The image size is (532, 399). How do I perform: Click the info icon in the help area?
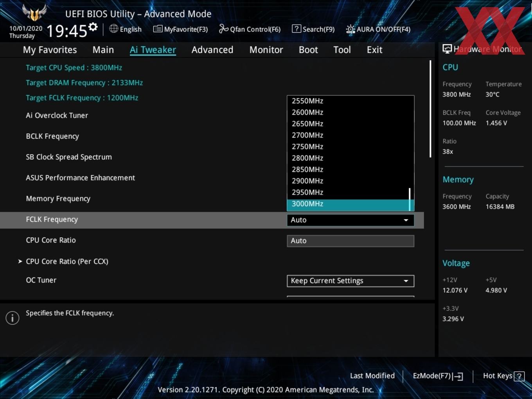tap(13, 318)
